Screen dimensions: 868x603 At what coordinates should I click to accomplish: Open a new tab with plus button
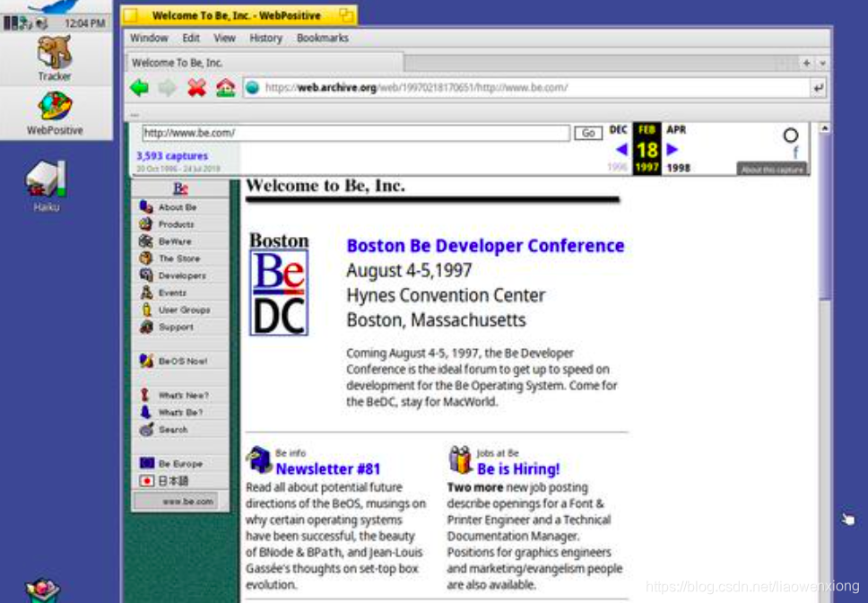tap(806, 63)
